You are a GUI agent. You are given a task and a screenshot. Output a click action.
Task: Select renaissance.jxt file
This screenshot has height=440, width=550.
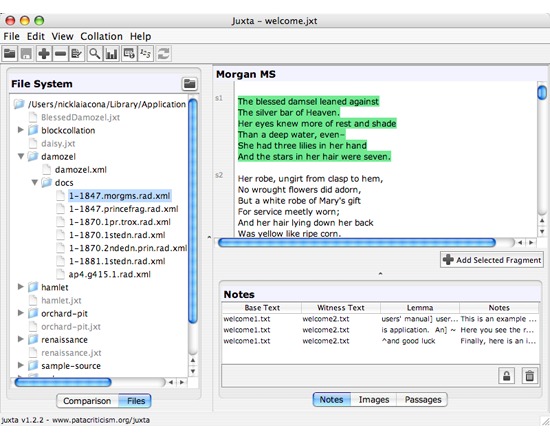tap(71, 353)
